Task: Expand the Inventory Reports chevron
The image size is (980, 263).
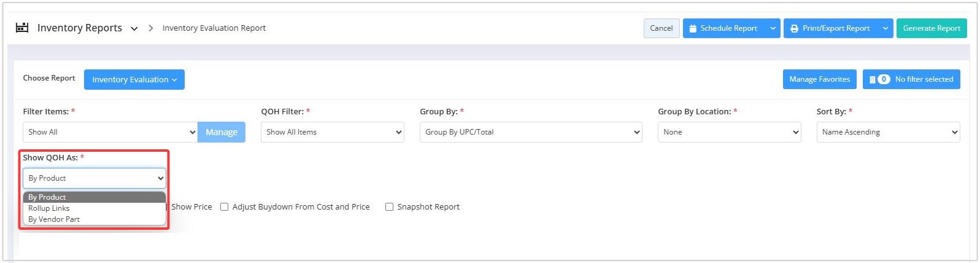Action: (x=134, y=28)
